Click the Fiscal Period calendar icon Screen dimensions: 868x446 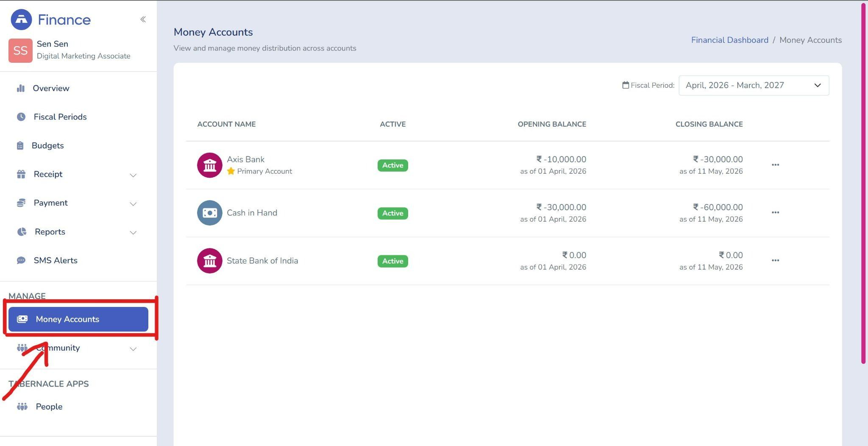[x=626, y=85]
